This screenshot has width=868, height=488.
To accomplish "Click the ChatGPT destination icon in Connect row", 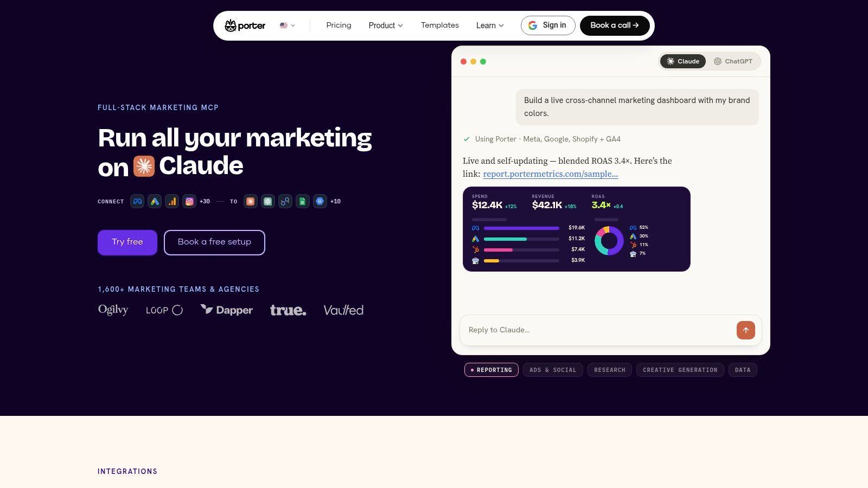I will click(x=268, y=201).
